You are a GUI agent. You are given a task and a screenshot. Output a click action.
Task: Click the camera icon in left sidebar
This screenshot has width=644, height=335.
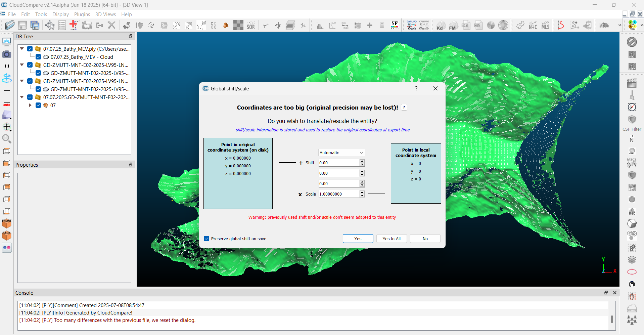click(x=7, y=54)
